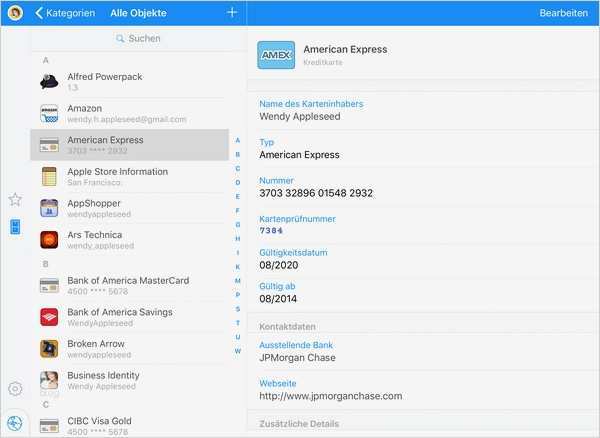Select the categories icon in sidebar

click(x=15, y=226)
